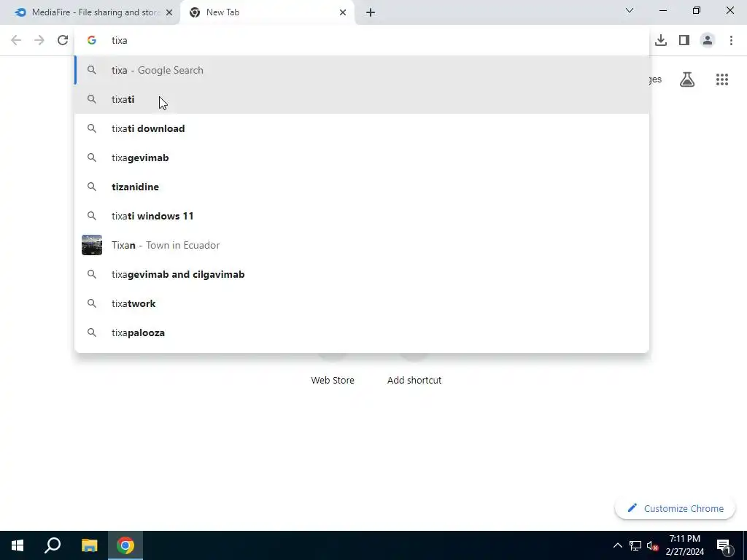The height and width of the screenshot is (560, 747).
Task: Click the address bar containing tixa
Action: (362, 40)
